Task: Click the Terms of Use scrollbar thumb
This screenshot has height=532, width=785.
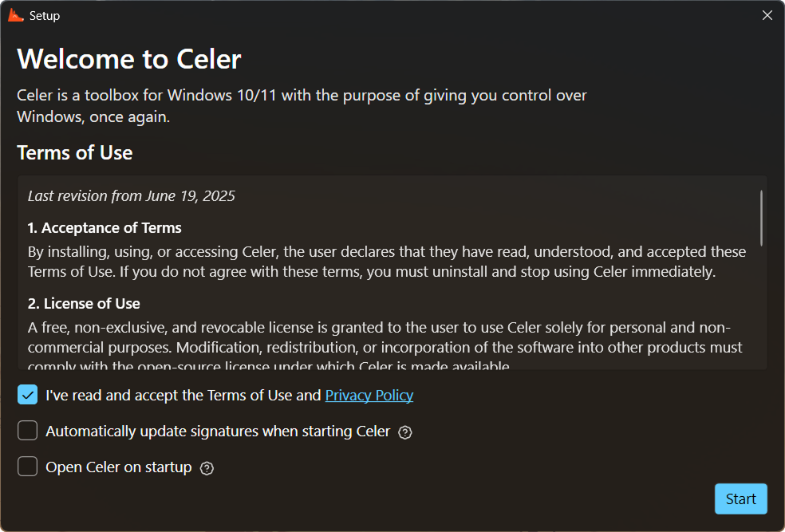Action: [x=761, y=217]
